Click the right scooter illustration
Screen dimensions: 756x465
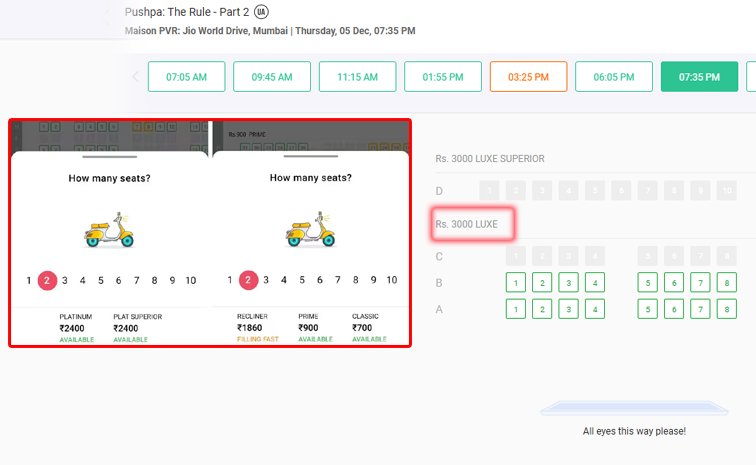click(310, 229)
